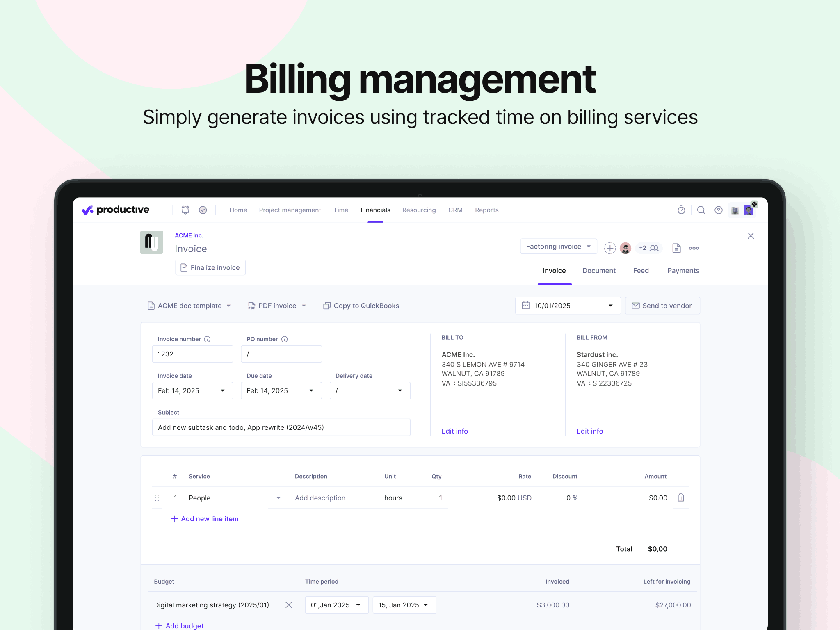
Task: Open the three-dots more options menu
Action: (x=694, y=248)
